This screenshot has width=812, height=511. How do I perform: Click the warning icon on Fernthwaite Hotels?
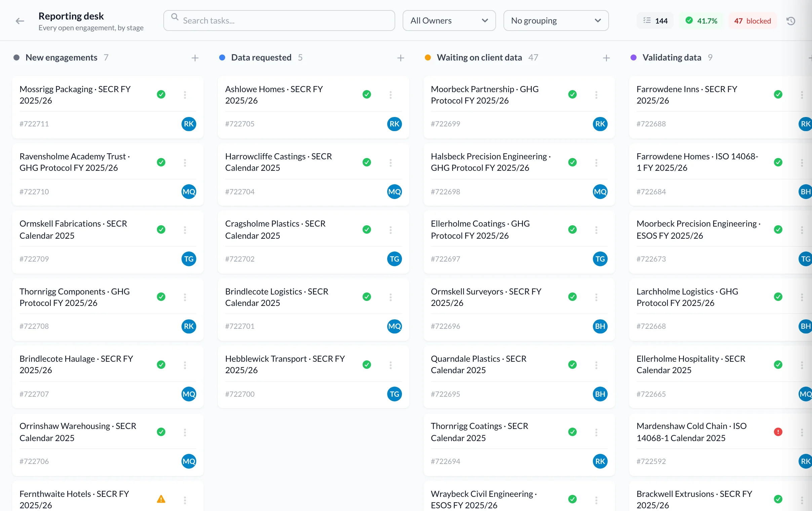point(161,499)
